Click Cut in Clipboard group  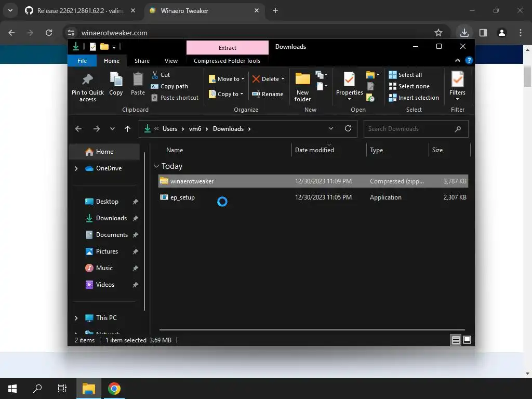tap(161, 75)
